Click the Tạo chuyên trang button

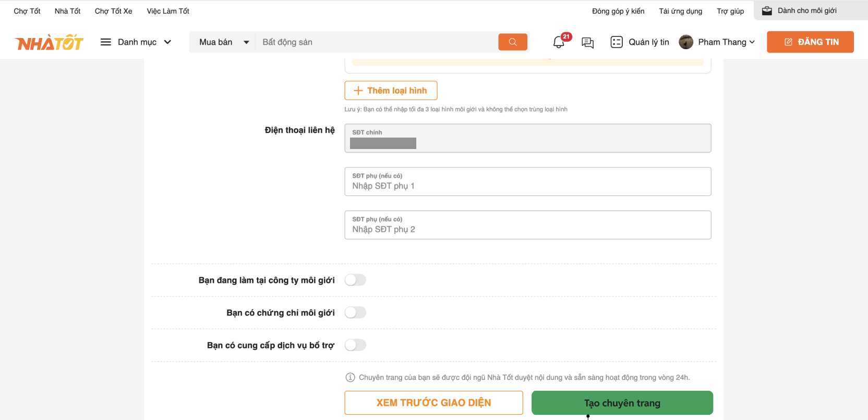point(622,403)
